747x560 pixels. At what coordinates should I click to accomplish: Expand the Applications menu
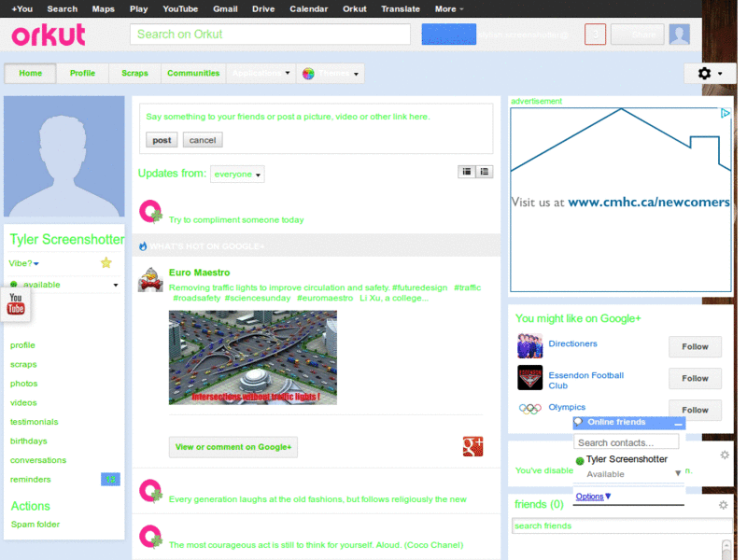pos(261,74)
